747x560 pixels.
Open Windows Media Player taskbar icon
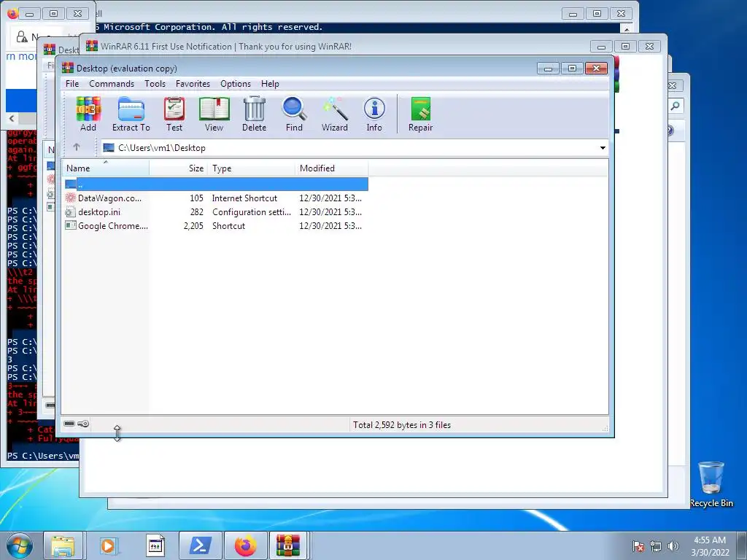pos(108,545)
